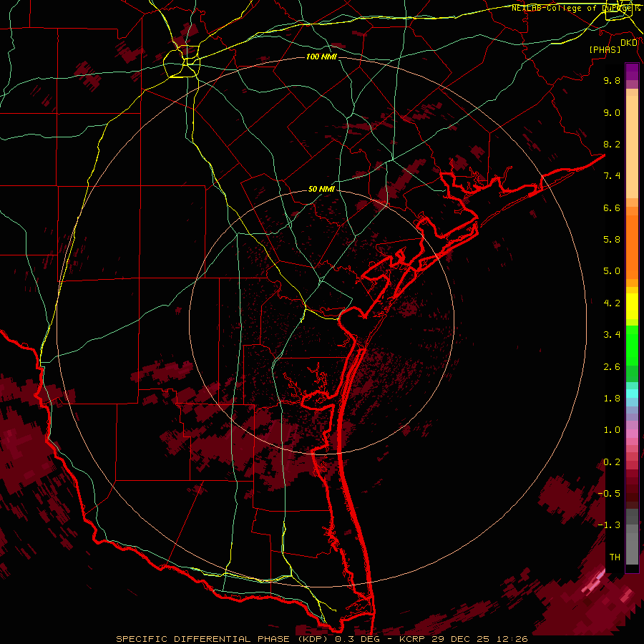
Task: Click the pink colorbar segment near 1.0
Action: coord(632,434)
